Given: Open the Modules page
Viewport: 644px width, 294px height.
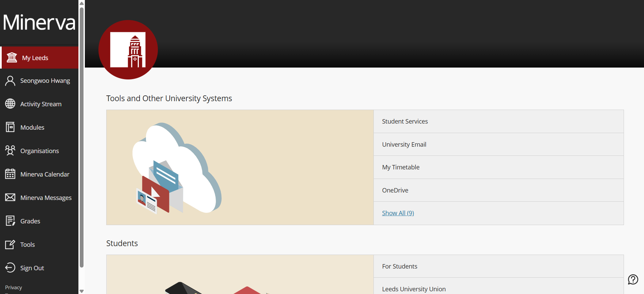Looking at the screenshot, I should (x=39, y=127).
